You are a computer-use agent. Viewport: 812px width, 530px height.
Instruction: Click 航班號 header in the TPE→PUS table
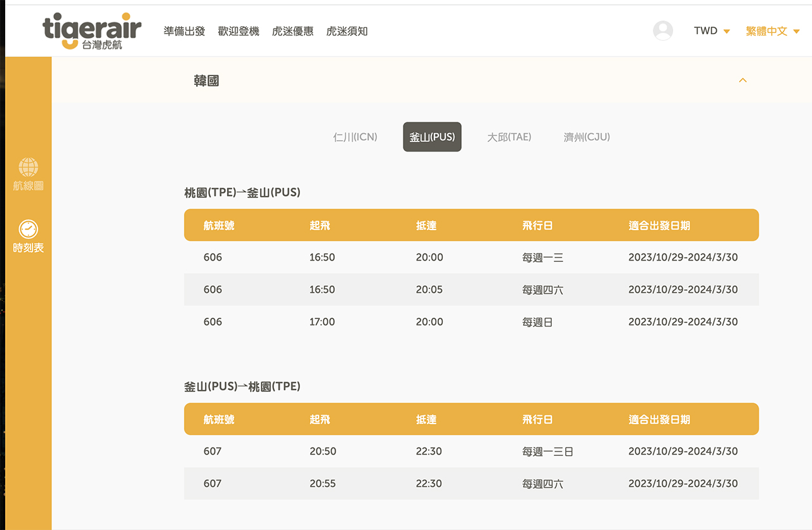(x=219, y=225)
